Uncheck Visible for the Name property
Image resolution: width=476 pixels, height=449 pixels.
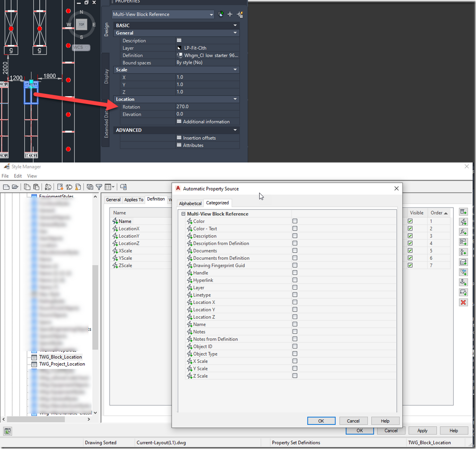410,221
